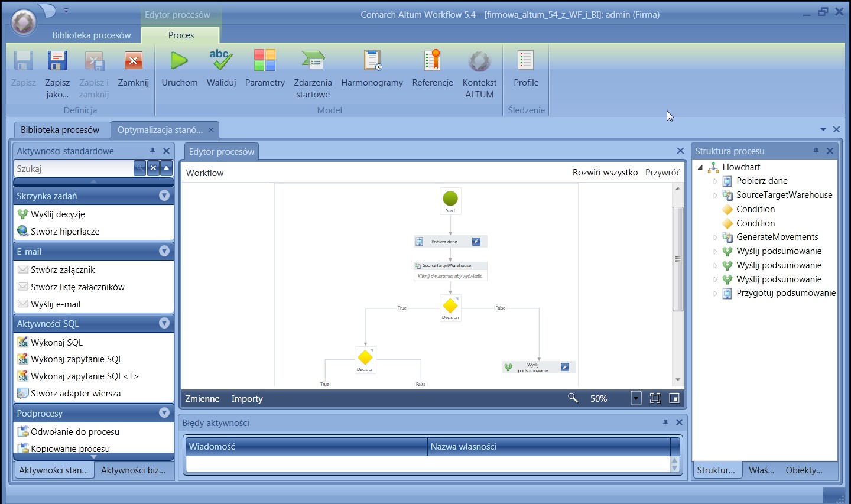This screenshot has width=851, height=504.
Task: Select the top Decision diamond node
Action: pyautogui.click(x=450, y=308)
